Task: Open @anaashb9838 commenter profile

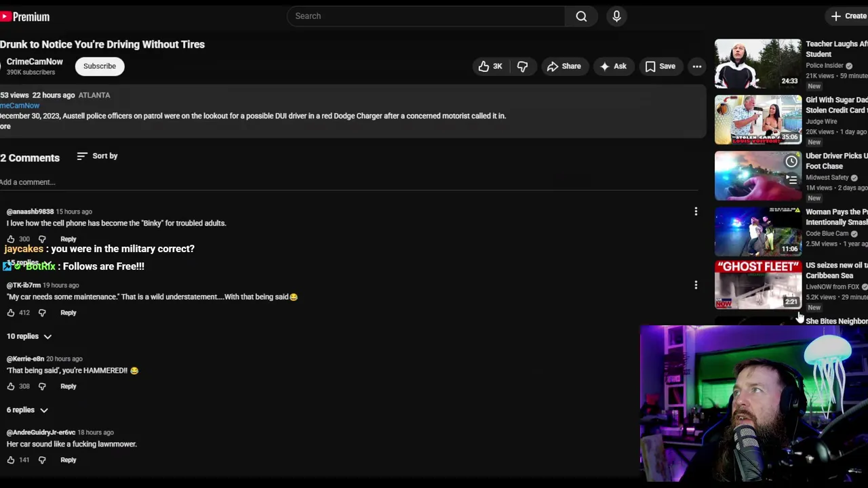Action: [x=30, y=212]
